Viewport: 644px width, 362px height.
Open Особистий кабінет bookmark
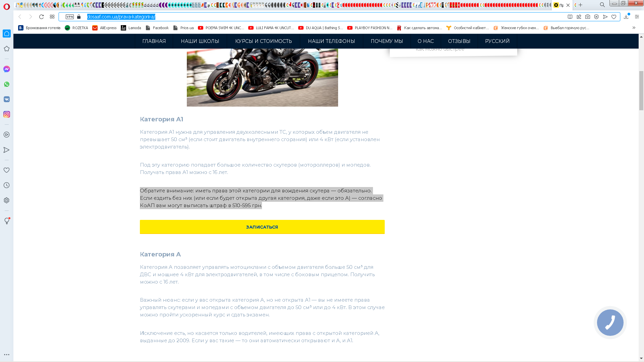click(468, 28)
